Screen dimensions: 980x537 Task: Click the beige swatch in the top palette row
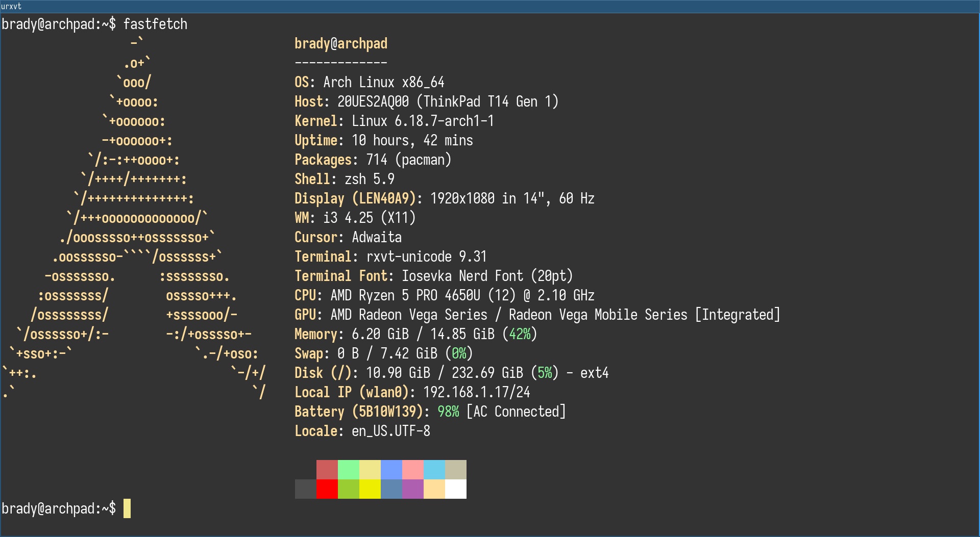click(x=456, y=470)
